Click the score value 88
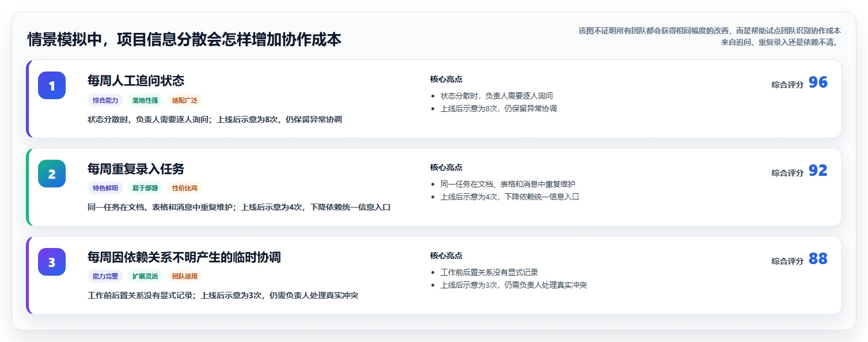The height and width of the screenshot is (342, 868). (x=818, y=259)
